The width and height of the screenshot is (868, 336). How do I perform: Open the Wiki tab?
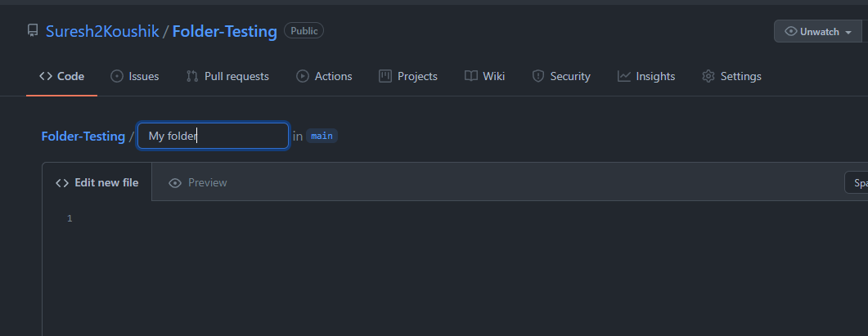point(485,76)
